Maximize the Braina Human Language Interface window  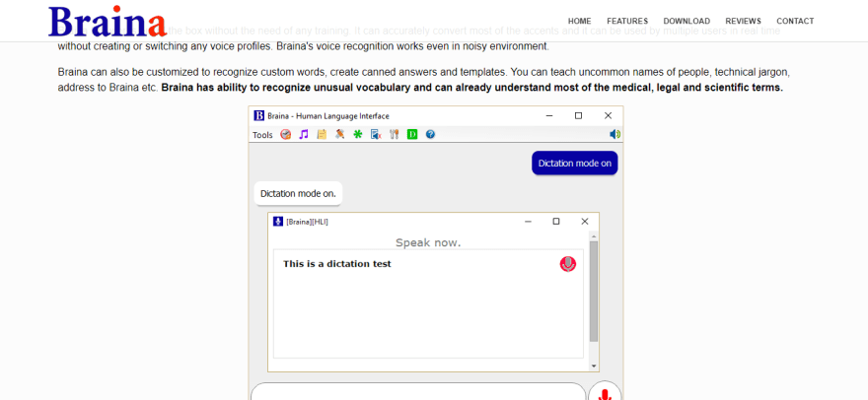[x=578, y=115]
